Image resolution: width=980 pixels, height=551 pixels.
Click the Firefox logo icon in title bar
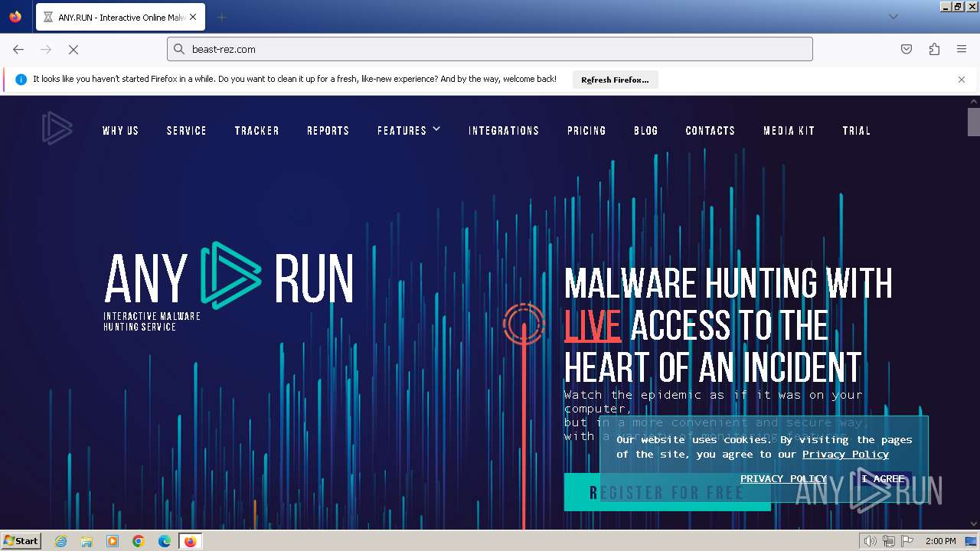[15, 17]
